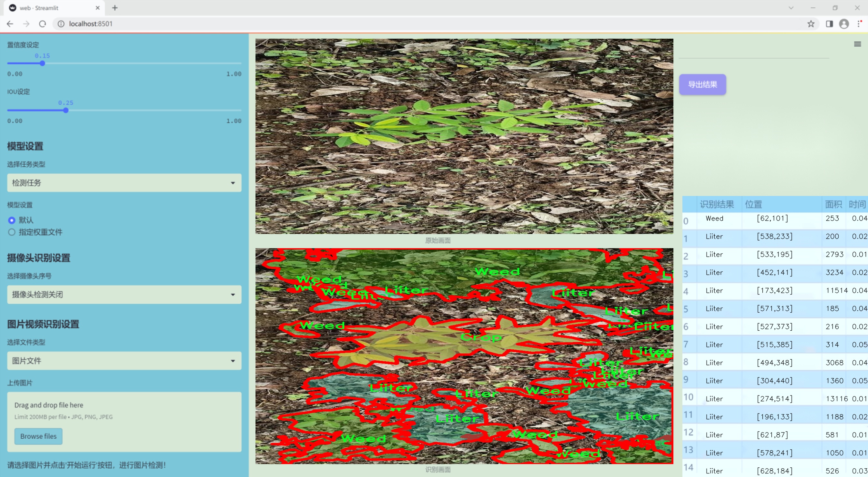Screen dimensions: 868x477
Task: Close the web · Streamlit tab
Action: [x=98, y=8]
